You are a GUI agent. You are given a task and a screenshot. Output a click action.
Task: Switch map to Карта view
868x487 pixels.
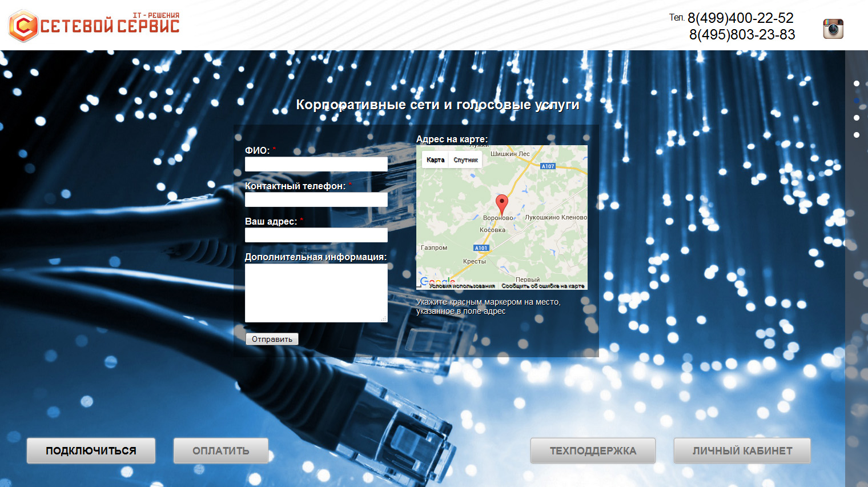click(435, 160)
